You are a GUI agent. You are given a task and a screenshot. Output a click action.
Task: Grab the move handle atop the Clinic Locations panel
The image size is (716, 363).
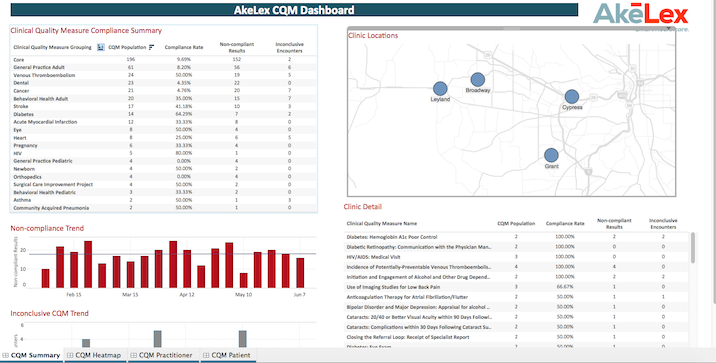(511, 28)
